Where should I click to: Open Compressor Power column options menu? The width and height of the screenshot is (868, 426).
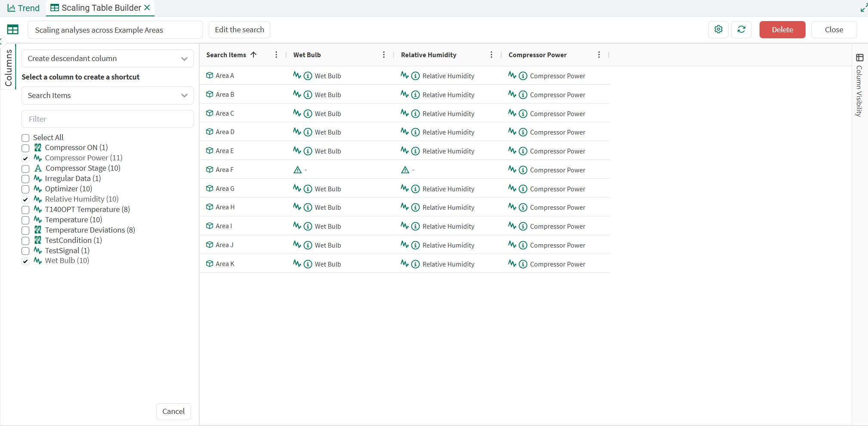pos(599,55)
